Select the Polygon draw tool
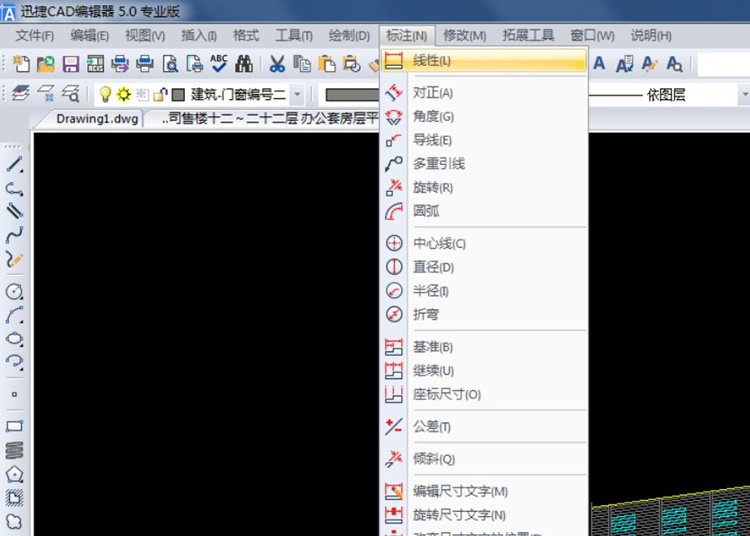Image resolution: width=750 pixels, height=536 pixels. tap(14, 474)
